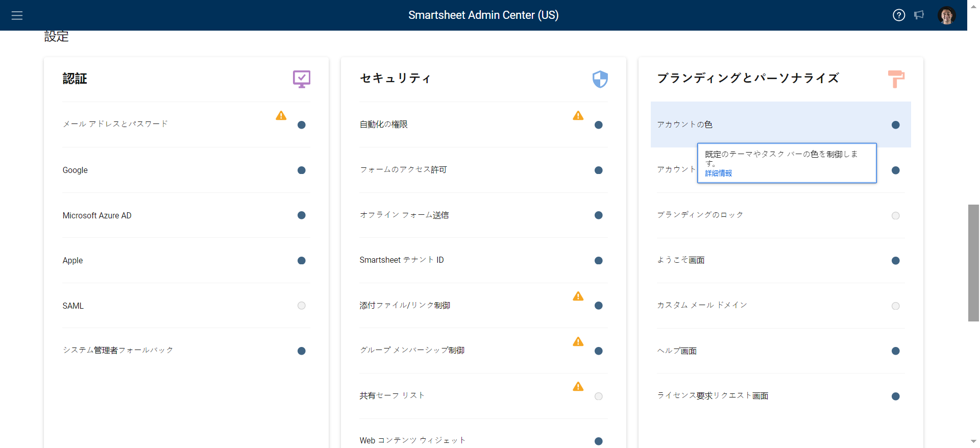Open ようこそ画面 setting
980x448 pixels.
781,260
